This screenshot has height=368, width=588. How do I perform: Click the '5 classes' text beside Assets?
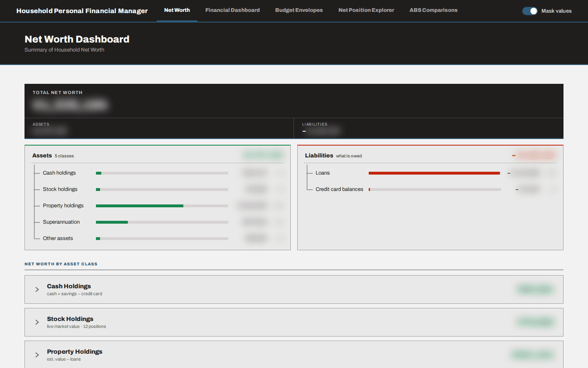point(65,156)
